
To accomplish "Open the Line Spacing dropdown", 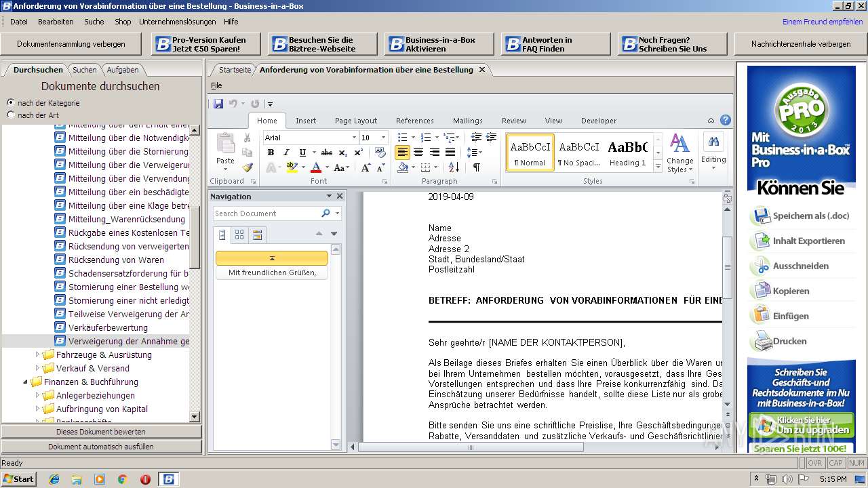I will pyautogui.click(x=474, y=152).
